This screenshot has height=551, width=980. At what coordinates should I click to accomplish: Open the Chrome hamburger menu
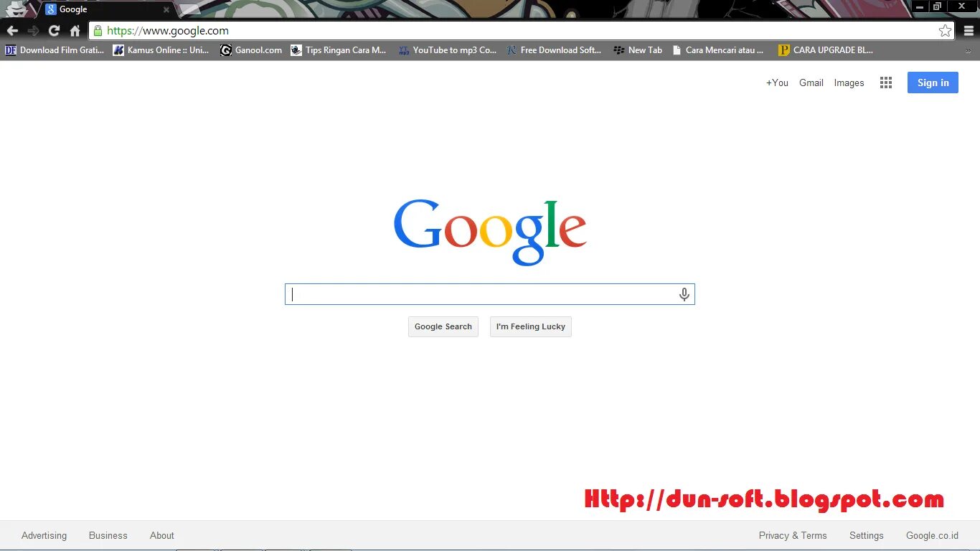(x=969, y=31)
